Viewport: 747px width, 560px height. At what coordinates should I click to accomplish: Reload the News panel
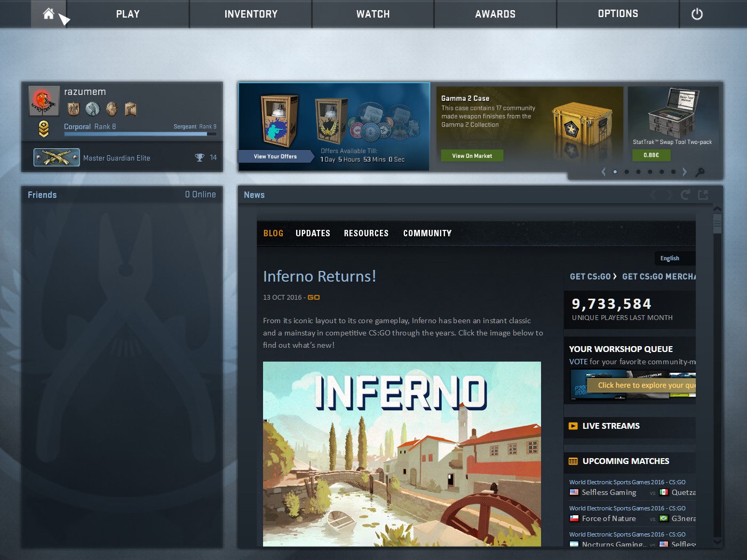tap(686, 195)
